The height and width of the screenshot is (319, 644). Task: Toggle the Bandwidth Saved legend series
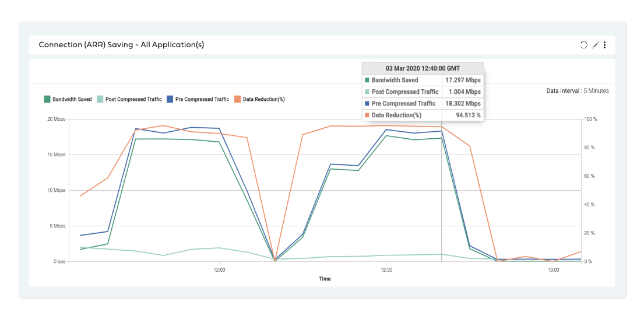pos(68,99)
